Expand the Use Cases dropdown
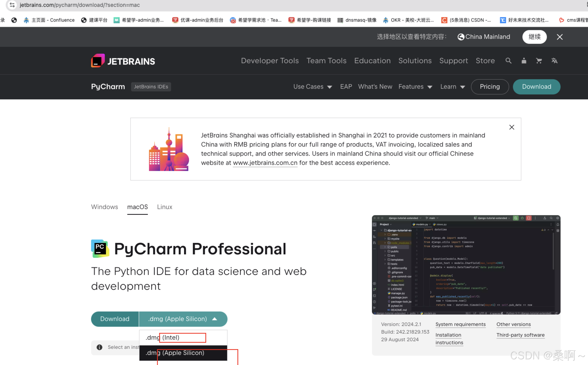588x365 pixels. click(313, 87)
